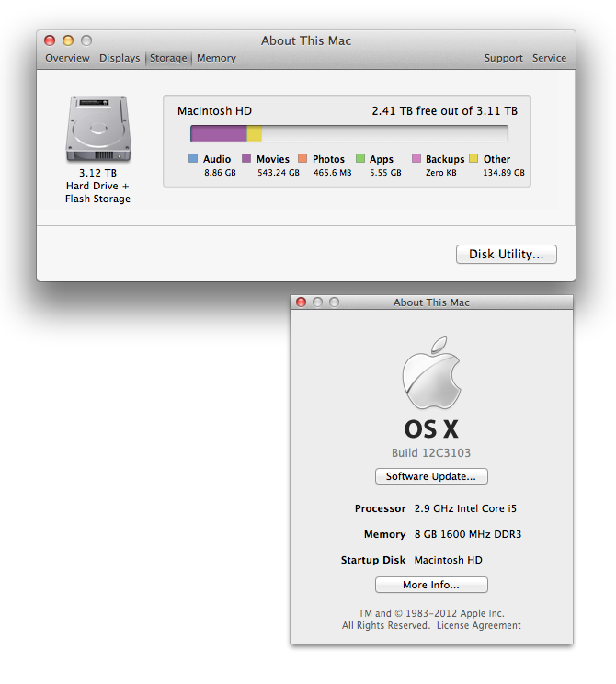Click the Startup Disk 'Macintosh HD' value
Image resolution: width=616 pixels, height=684 pixels.
[x=448, y=560]
